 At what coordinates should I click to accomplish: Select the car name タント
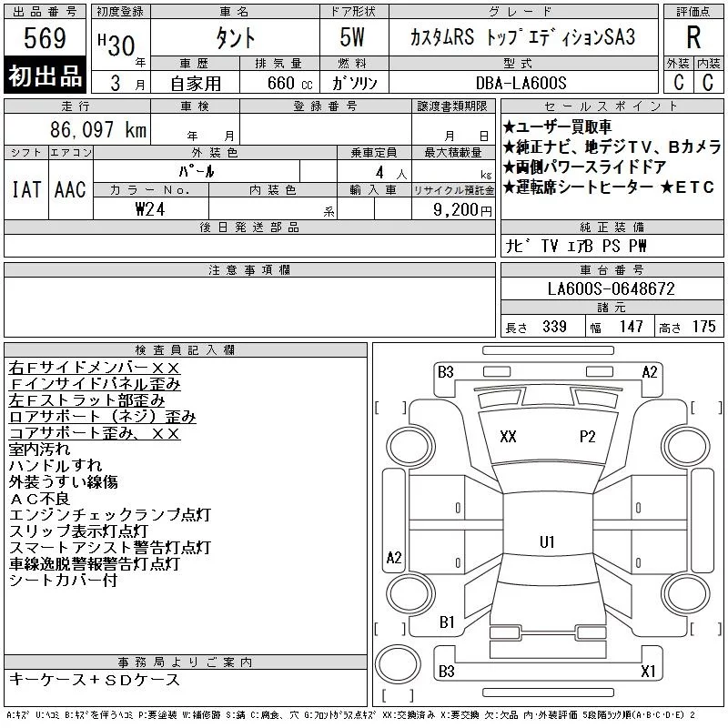click(x=236, y=38)
